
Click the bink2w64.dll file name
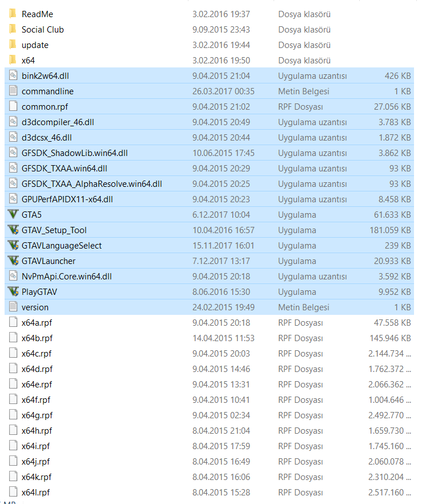tap(45, 76)
